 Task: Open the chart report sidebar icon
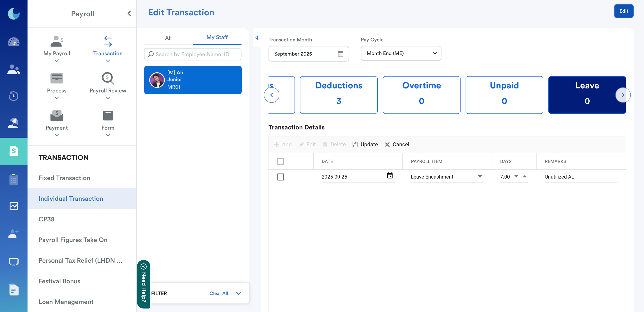pyautogui.click(x=13, y=206)
